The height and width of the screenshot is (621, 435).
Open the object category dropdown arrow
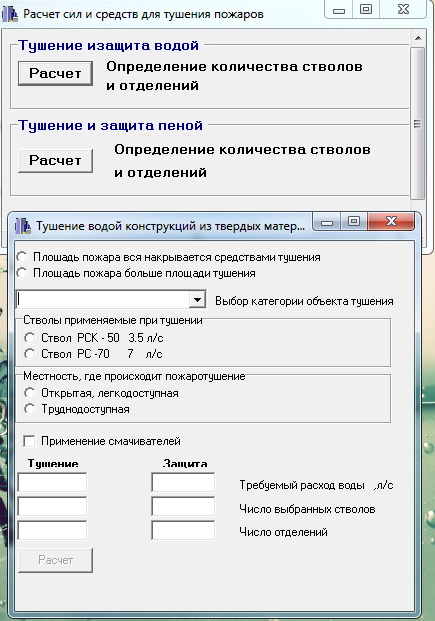point(197,300)
